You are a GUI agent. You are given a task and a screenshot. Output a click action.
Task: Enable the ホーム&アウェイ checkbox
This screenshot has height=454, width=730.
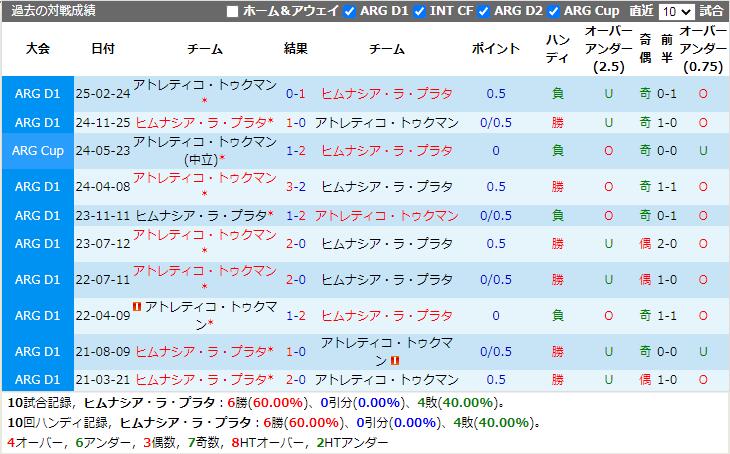pos(232,11)
